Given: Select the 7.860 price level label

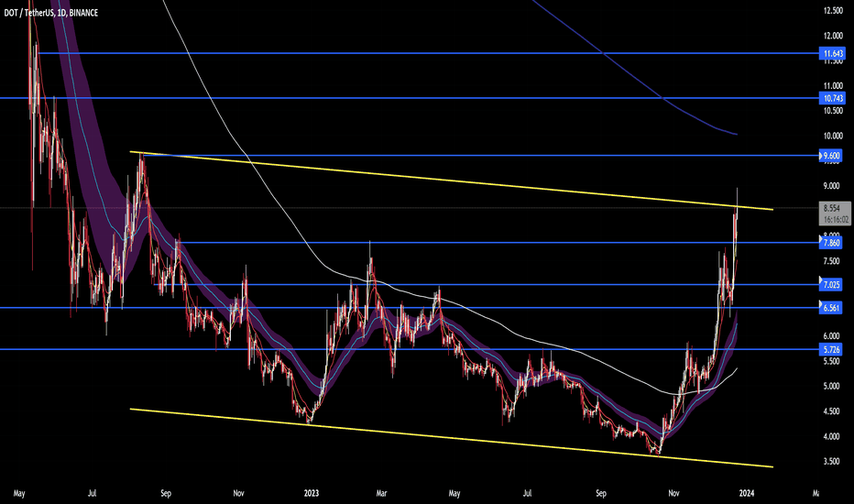Looking at the screenshot, I should coord(832,243).
